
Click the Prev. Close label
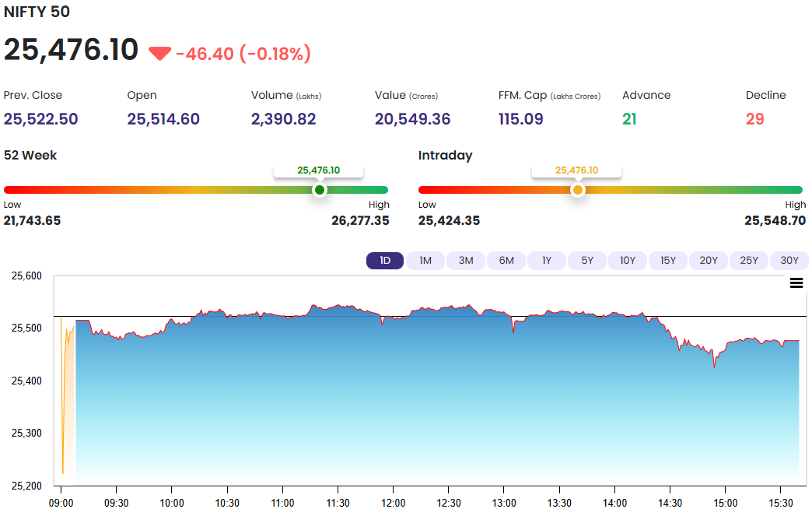[x=33, y=95]
